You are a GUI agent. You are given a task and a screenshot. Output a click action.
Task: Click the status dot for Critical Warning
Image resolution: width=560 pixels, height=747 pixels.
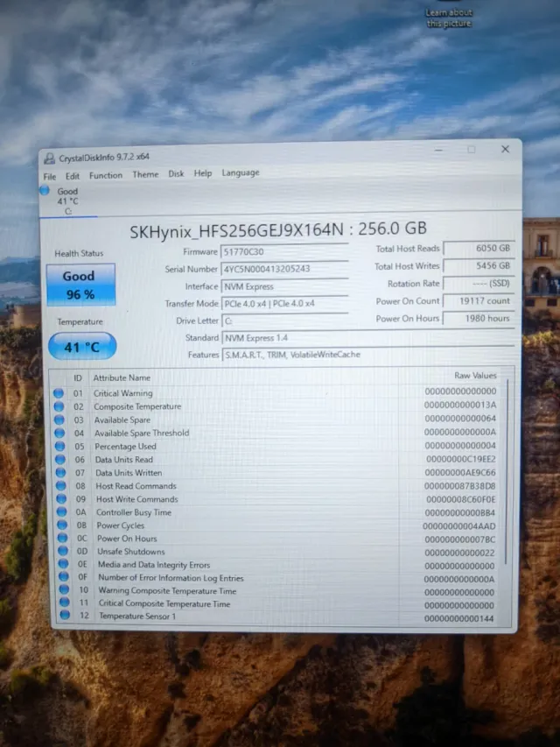coord(58,393)
